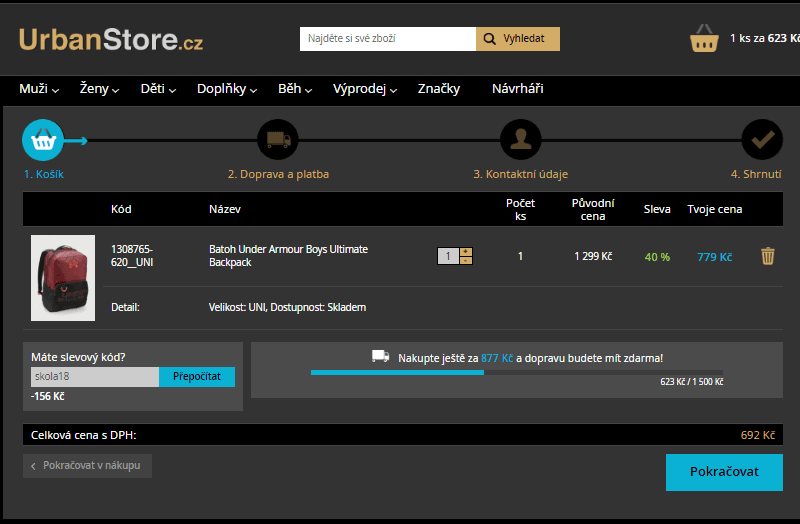Click the '692 Kč' total price
Viewport: 800px width, 524px height.
pyautogui.click(x=758, y=435)
